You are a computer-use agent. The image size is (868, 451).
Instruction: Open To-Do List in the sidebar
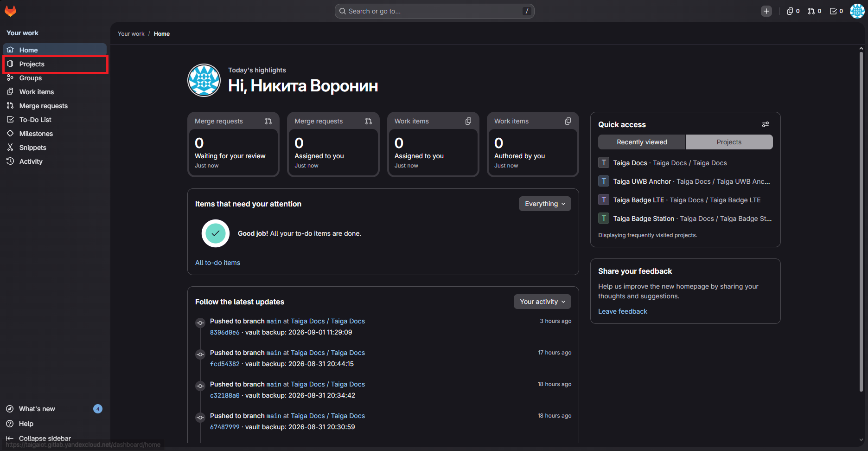55,120
